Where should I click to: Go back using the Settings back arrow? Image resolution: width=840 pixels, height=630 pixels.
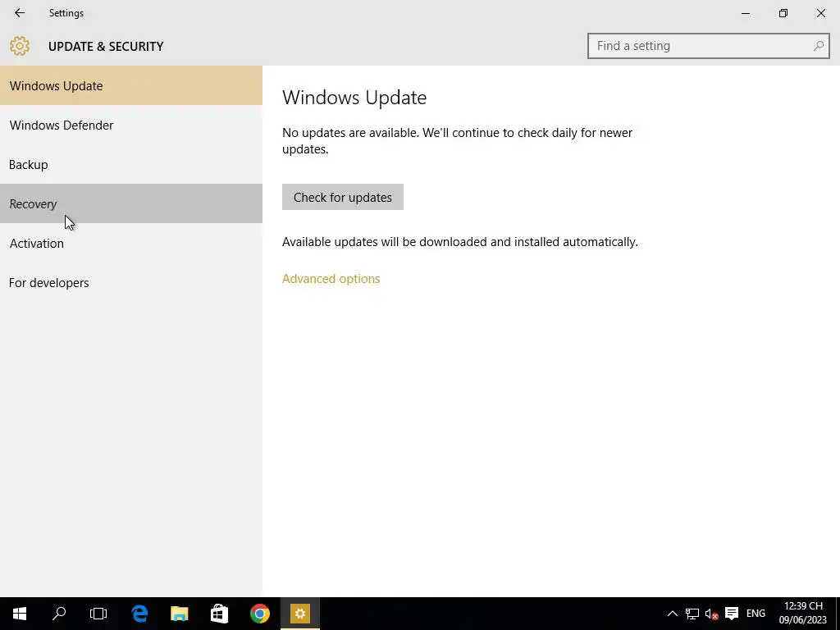[x=20, y=13]
